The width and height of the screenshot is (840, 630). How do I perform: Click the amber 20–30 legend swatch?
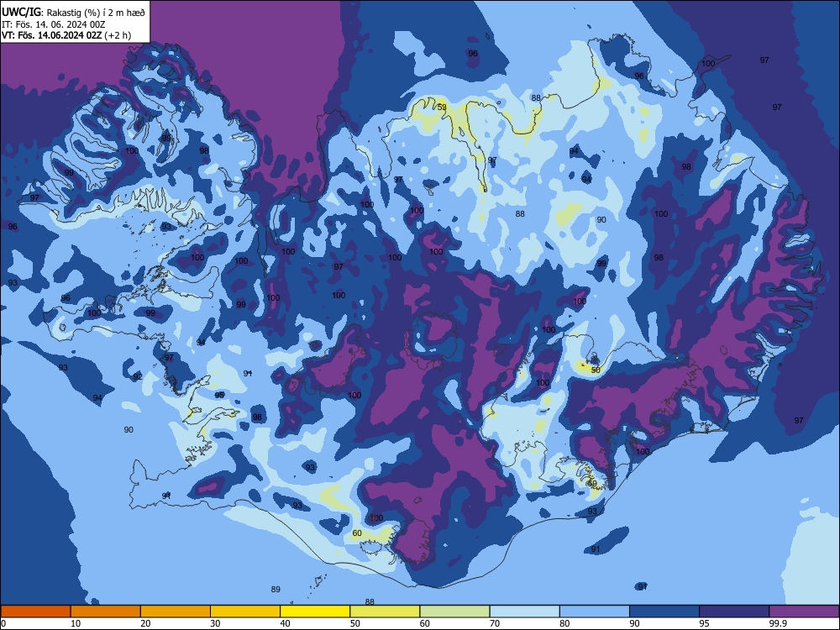point(176,612)
